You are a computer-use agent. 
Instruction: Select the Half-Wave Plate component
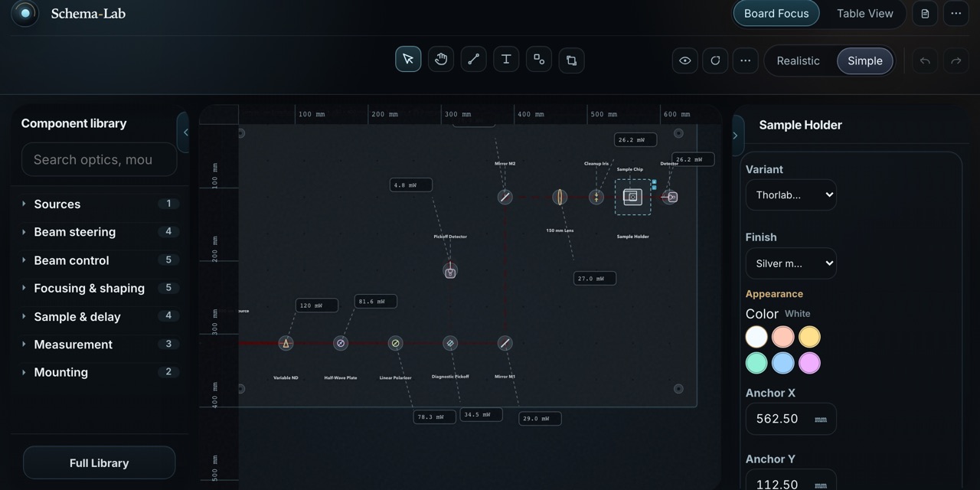tap(341, 343)
